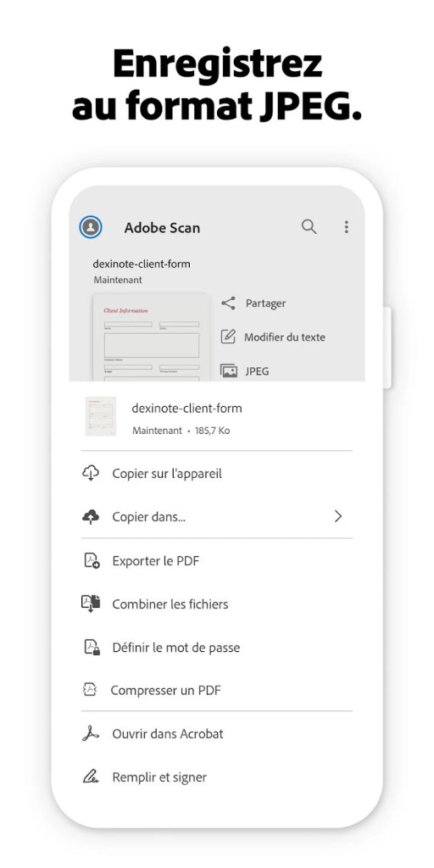The image size is (434, 868).
Task: Tap the Définir le mot de passe lock icon
Action: pos(92,647)
